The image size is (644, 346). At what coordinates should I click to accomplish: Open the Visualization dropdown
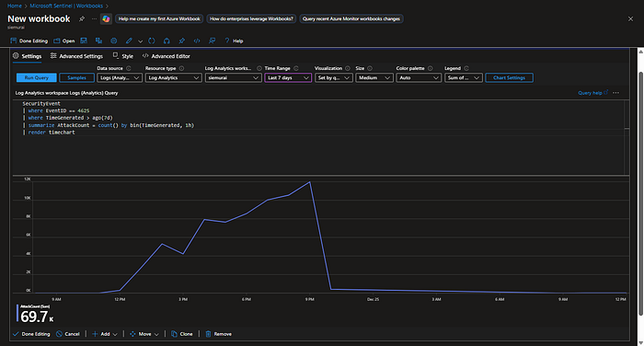333,77
